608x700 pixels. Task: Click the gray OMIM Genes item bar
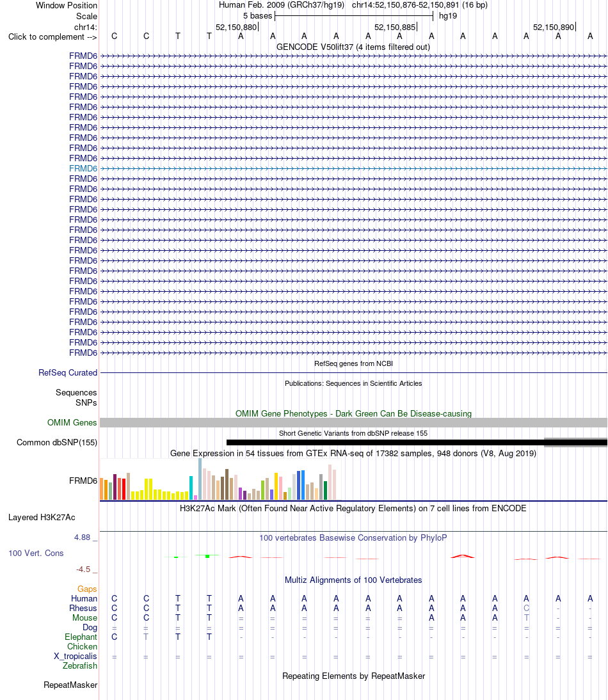353,422
